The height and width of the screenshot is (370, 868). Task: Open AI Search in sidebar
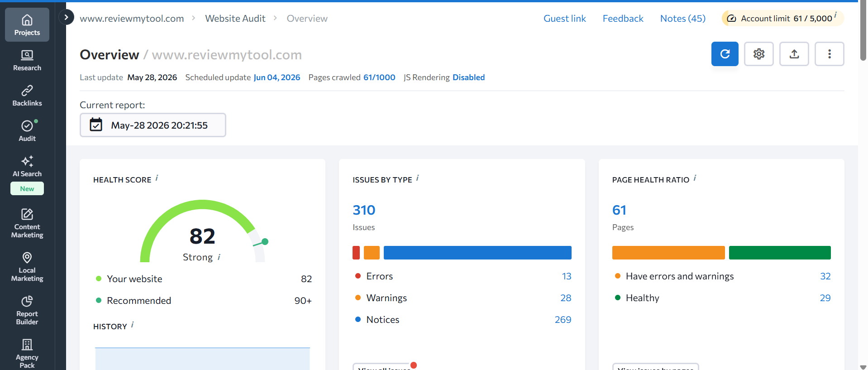pyautogui.click(x=27, y=166)
